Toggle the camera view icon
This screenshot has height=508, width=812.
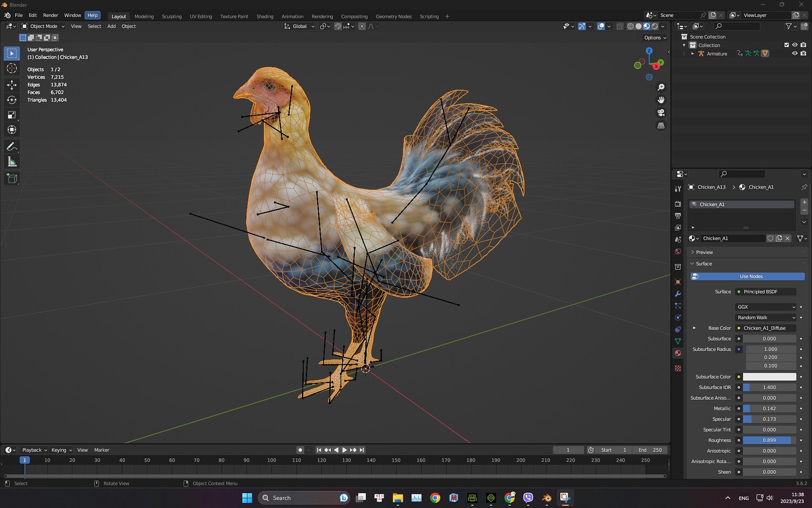pos(661,113)
